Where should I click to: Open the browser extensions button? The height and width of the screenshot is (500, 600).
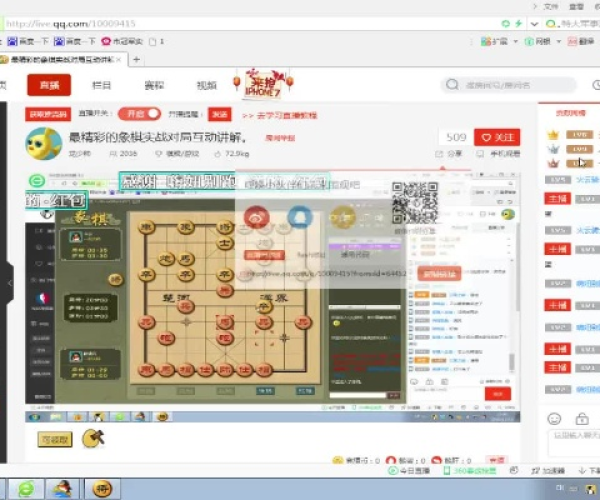tap(494, 41)
